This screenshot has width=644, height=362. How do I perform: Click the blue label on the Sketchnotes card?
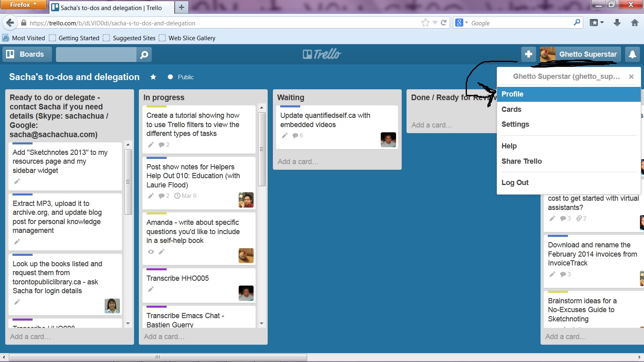23,144
